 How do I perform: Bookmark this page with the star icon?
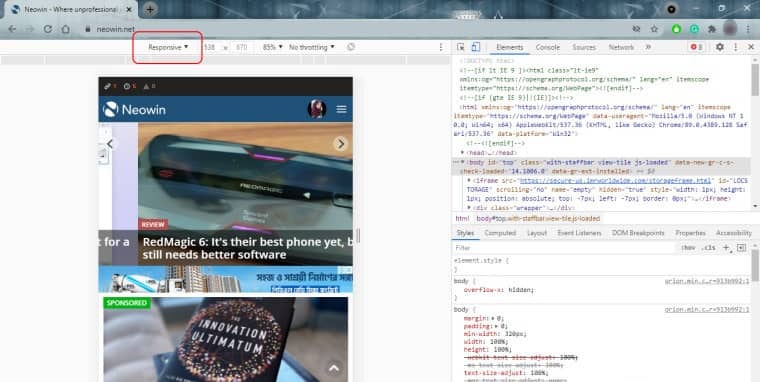tap(654, 29)
